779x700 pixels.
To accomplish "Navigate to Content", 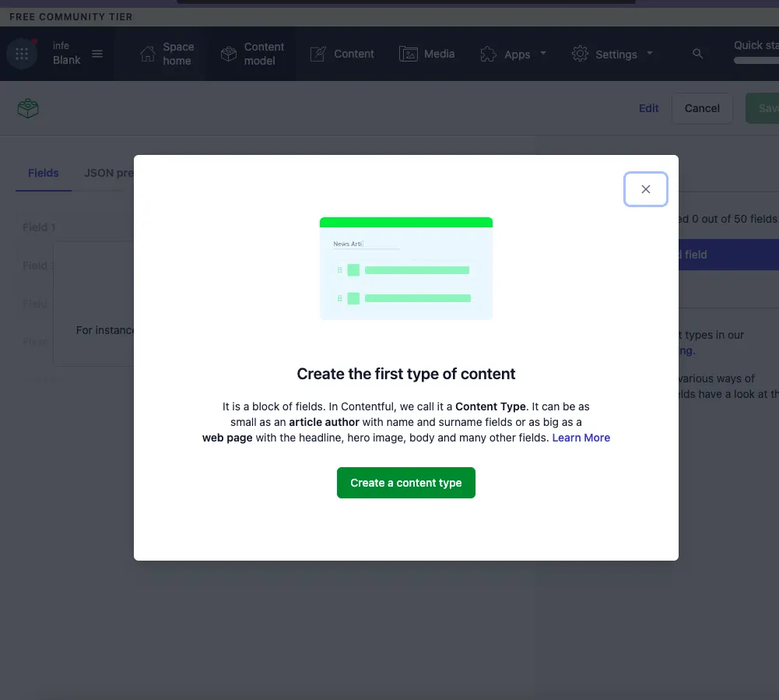I will tap(342, 54).
